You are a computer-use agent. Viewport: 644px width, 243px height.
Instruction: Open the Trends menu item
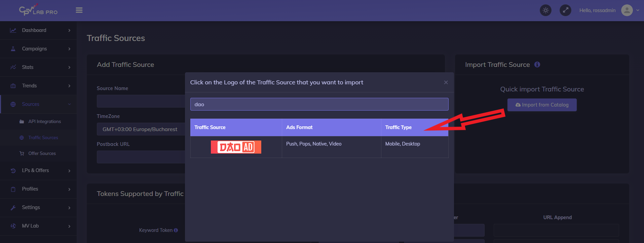(x=38, y=86)
